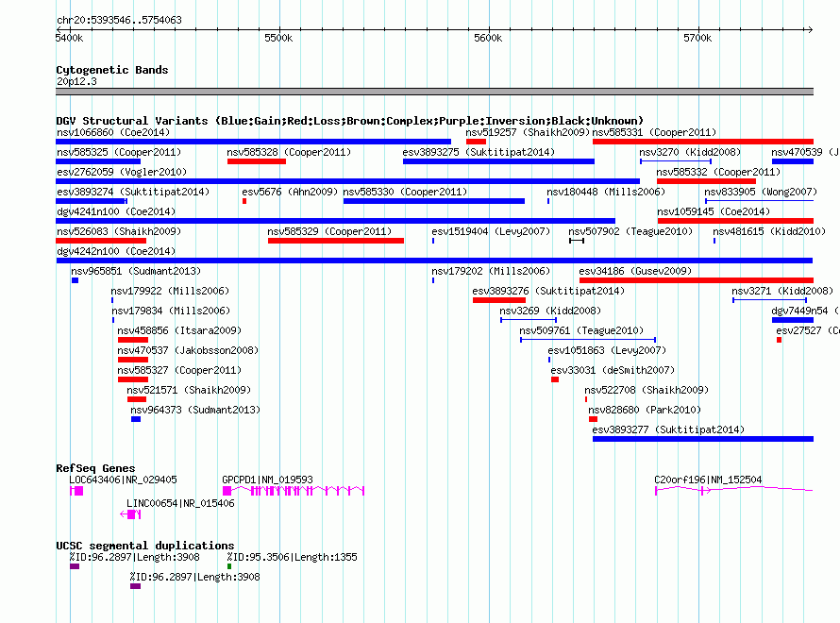This screenshot has height=623, width=840.
Task: Select dgv4241n100 (Coe2014) variant label
Action: [116, 211]
